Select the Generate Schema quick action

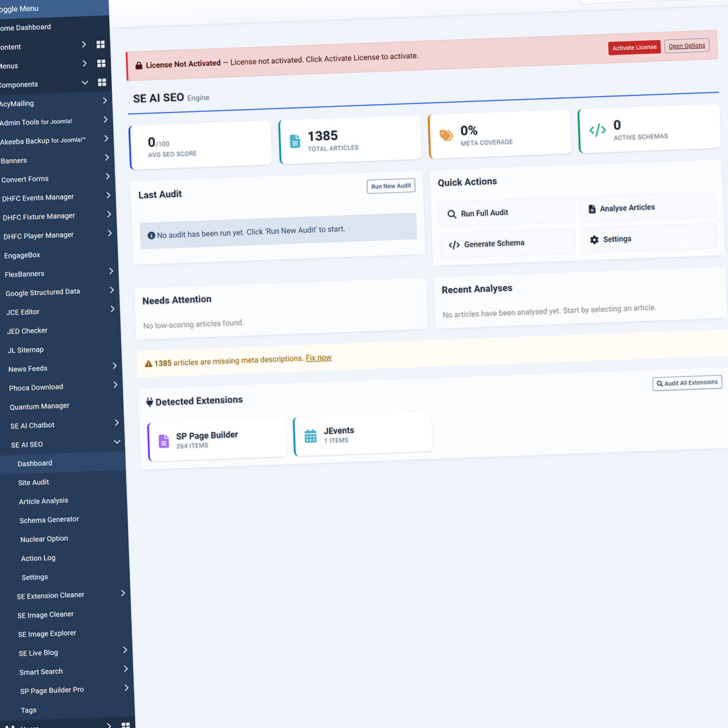494,244
